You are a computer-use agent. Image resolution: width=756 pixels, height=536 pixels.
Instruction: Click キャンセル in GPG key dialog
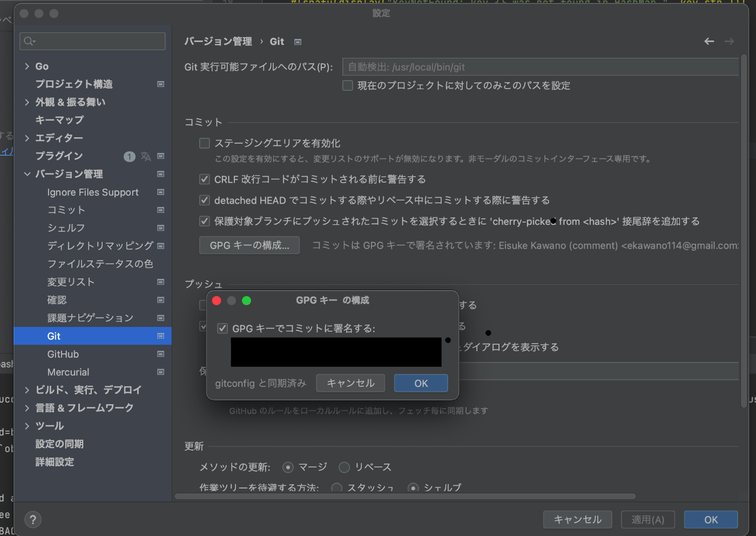coord(350,383)
